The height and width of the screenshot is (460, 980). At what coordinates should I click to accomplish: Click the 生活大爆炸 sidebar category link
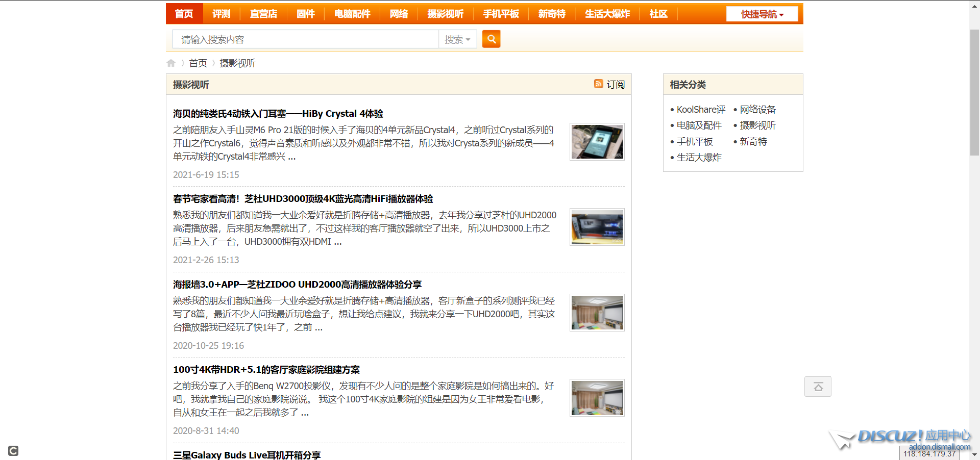699,158
